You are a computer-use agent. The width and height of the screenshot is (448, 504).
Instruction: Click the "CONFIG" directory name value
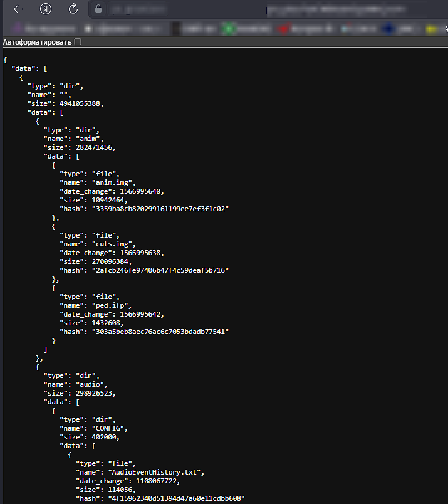(x=110, y=428)
